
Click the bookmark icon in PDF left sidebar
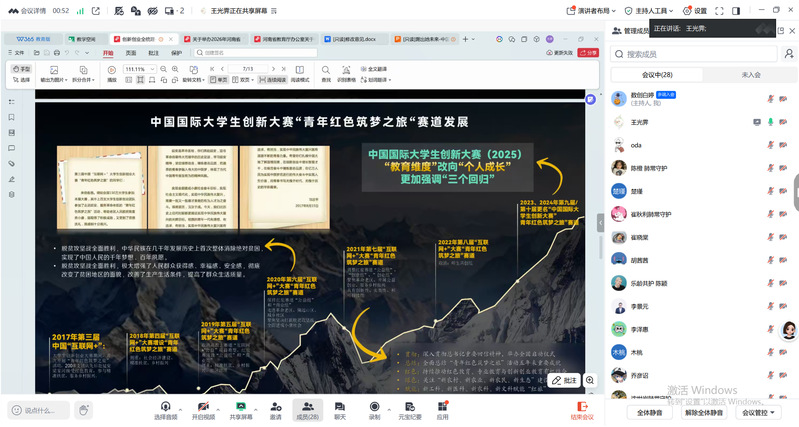click(12, 117)
